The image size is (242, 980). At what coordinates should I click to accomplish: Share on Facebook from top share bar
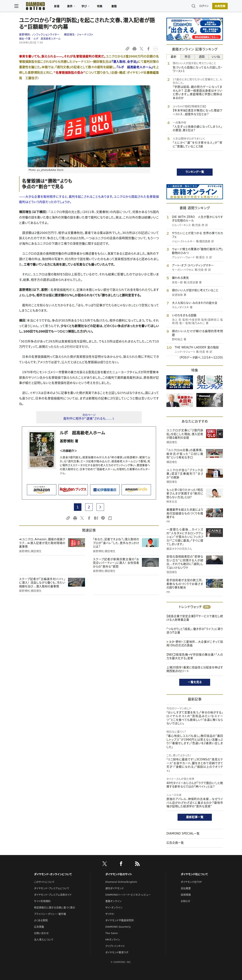pos(148,49)
